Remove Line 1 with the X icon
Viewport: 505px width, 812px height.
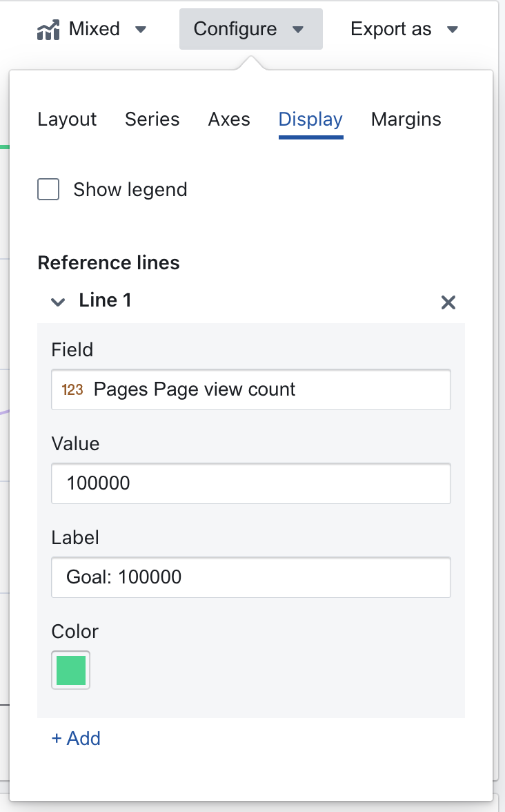(448, 302)
